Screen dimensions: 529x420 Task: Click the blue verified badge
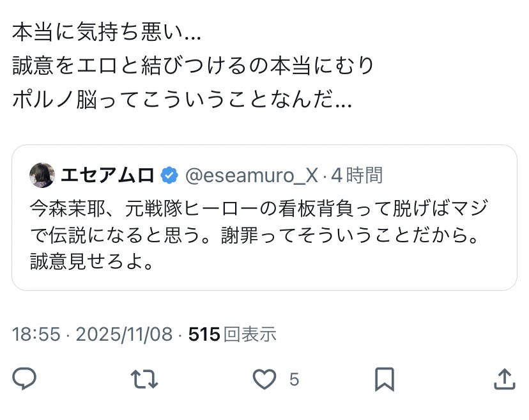(x=169, y=175)
